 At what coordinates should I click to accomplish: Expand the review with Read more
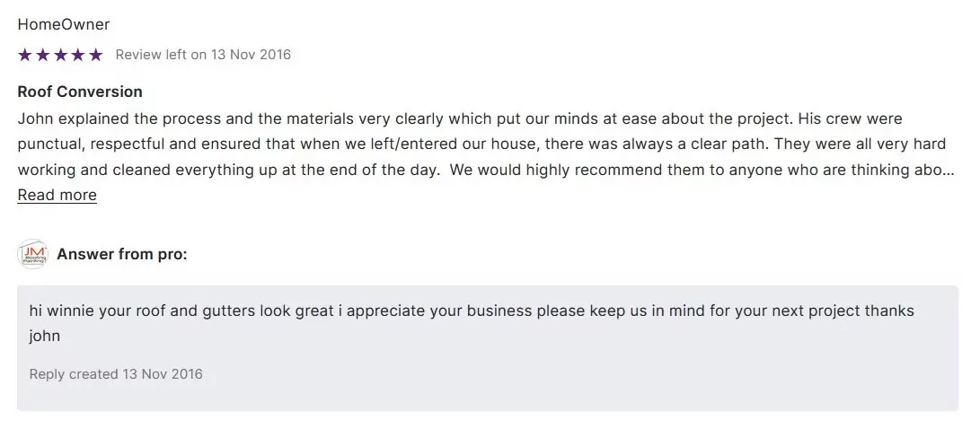pyautogui.click(x=57, y=195)
